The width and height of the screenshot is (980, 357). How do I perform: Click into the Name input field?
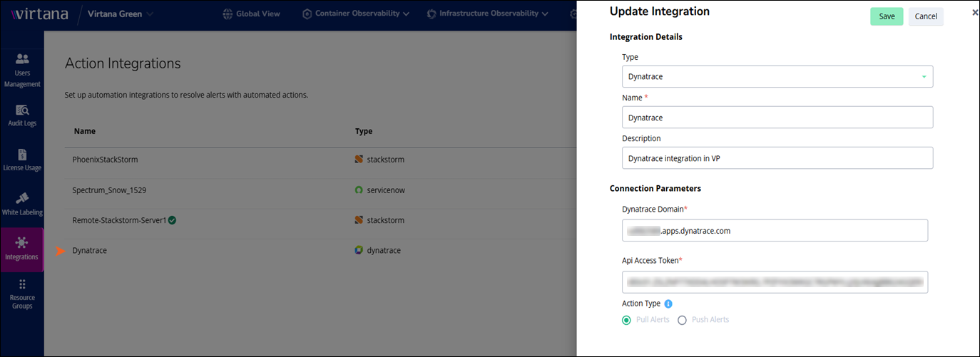coord(777,117)
